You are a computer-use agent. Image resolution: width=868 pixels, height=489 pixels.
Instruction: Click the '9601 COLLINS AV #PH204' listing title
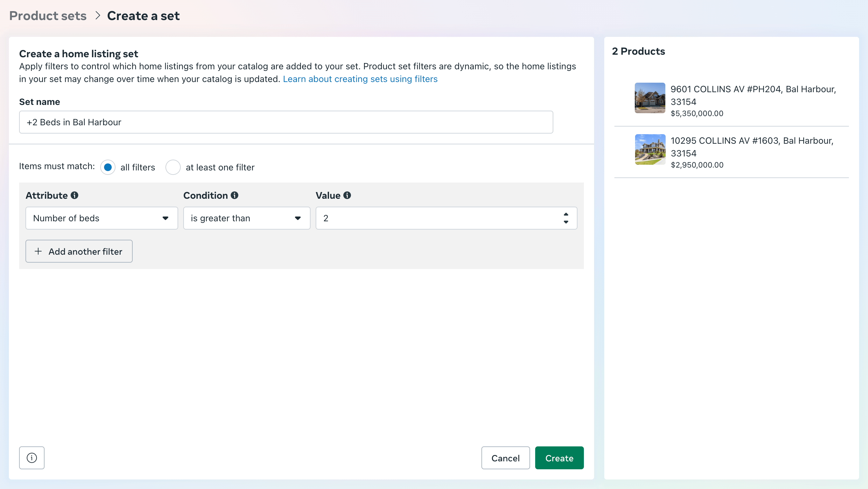[753, 95]
